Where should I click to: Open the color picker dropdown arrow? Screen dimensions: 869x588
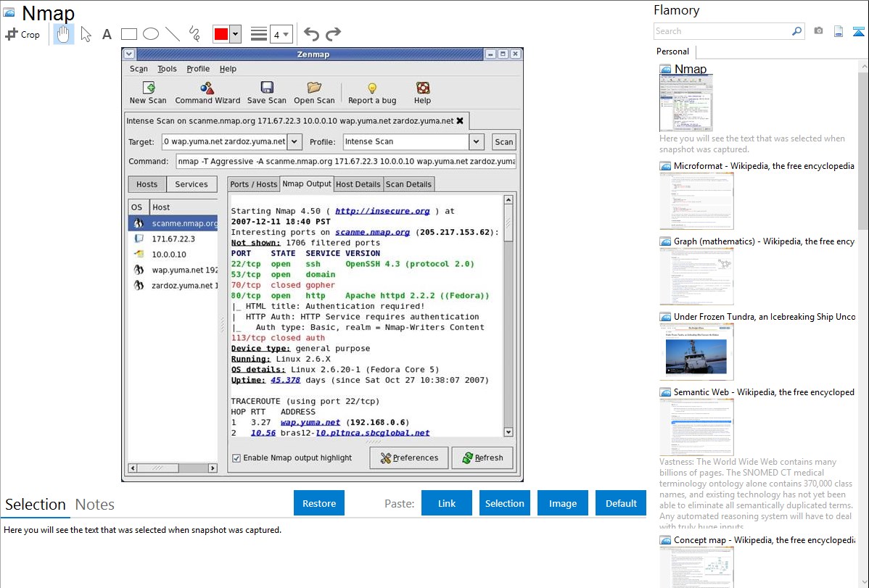[x=235, y=34]
